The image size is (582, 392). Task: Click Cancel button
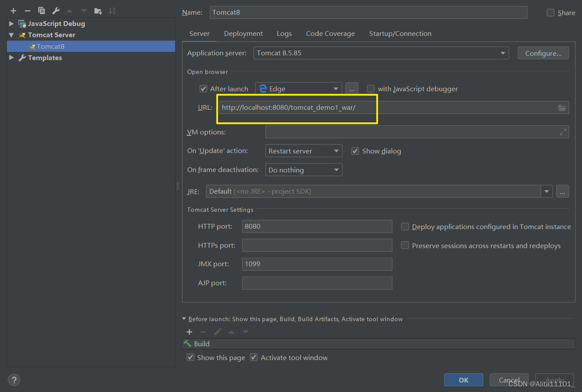pyautogui.click(x=509, y=380)
